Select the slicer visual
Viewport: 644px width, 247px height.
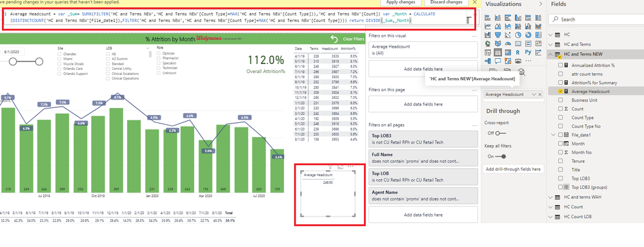pyautogui.click(x=488, y=52)
